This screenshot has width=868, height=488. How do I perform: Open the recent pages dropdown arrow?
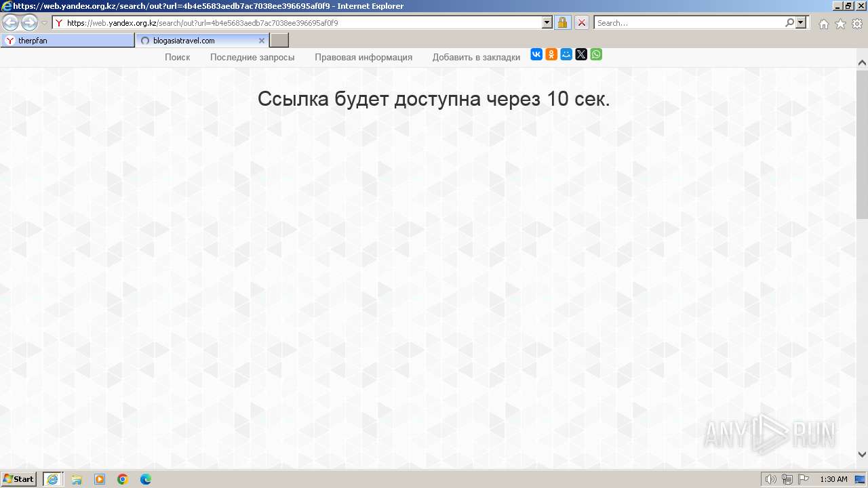tap(44, 23)
